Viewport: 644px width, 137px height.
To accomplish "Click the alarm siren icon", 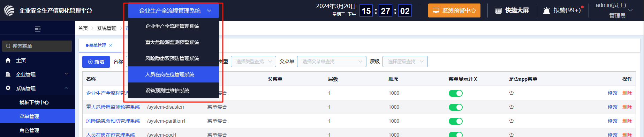I will 547,11.
